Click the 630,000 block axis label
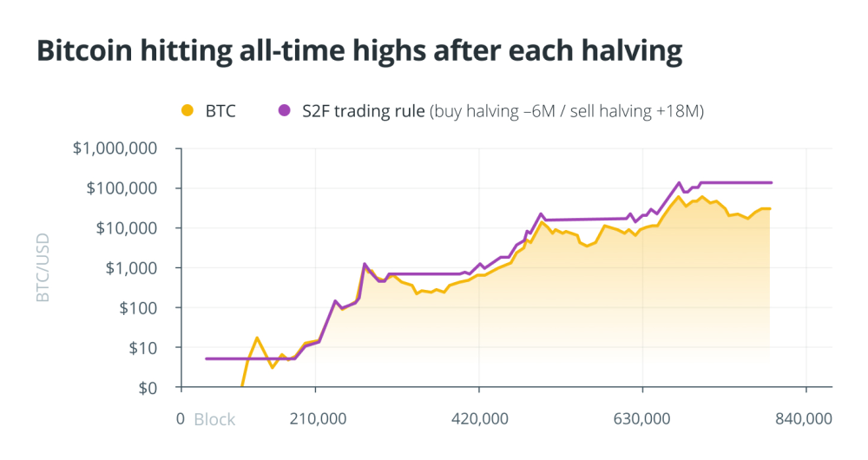This screenshot has width=868, height=460. click(x=643, y=419)
